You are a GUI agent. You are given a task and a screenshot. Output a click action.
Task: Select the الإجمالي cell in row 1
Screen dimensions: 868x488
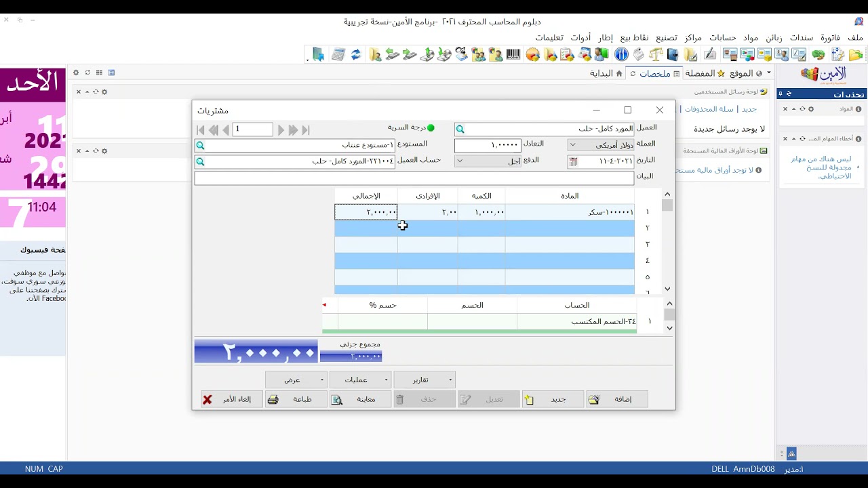366,212
